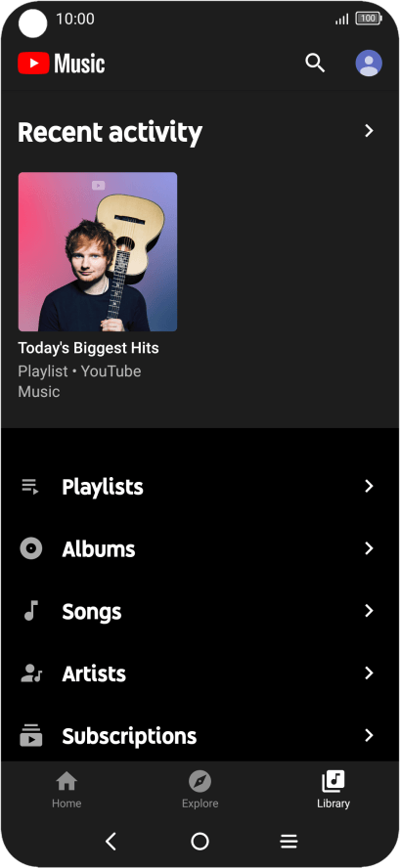
Task: Expand the Albums row chevron
Action: click(369, 548)
